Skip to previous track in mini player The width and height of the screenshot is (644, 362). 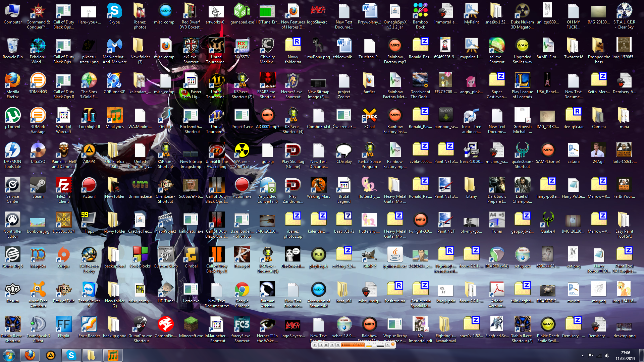coord(332,345)
